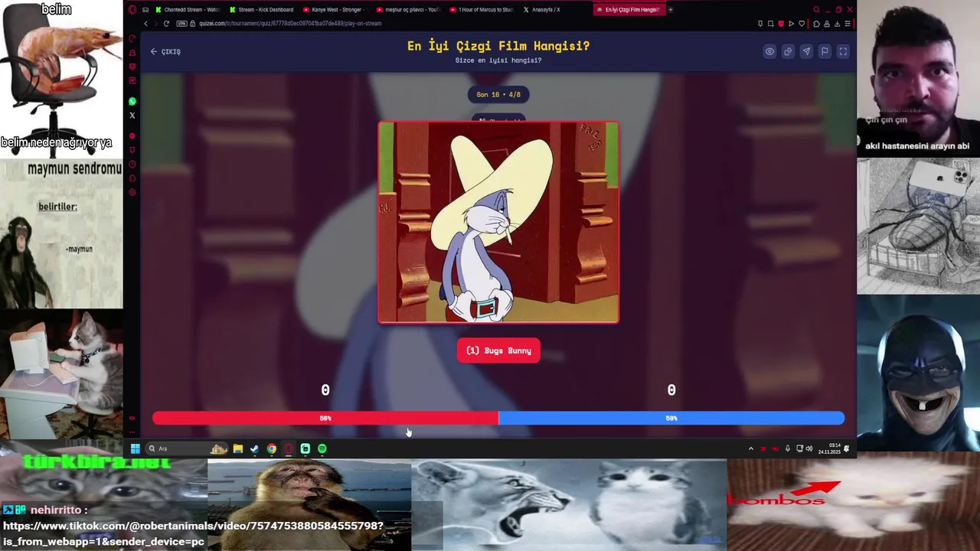Click the browser downloads icon
The height and width of the screenshot is (551, 980).
coord(837,23)
